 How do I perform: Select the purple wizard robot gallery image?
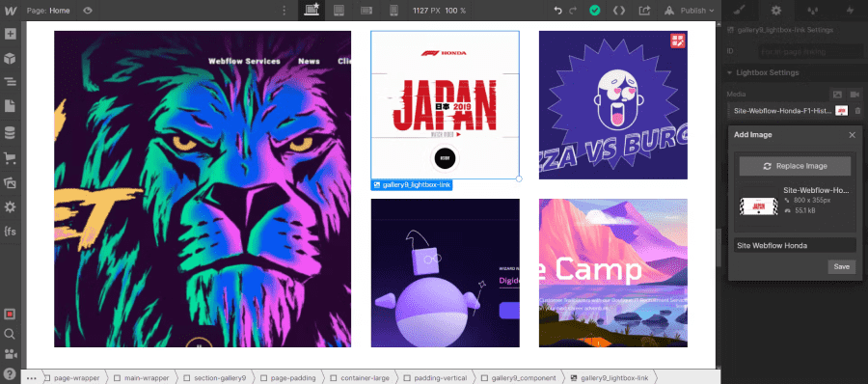point(445,273)
